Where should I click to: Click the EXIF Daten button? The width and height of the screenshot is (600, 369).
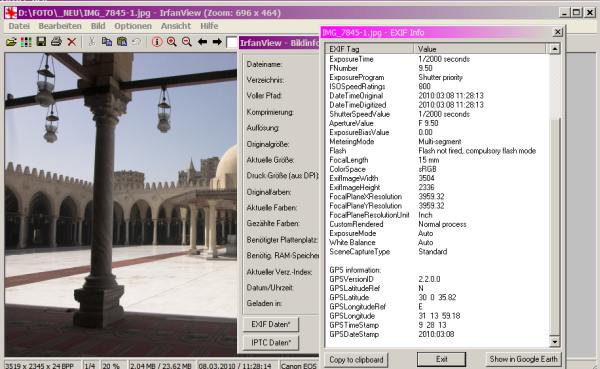tap(271, 324)
